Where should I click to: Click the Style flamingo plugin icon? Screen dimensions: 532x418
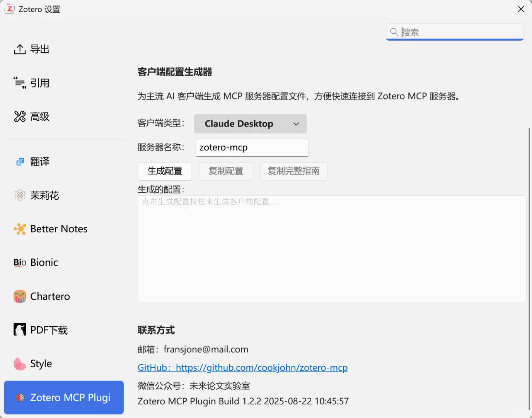(x=20, y=363)
